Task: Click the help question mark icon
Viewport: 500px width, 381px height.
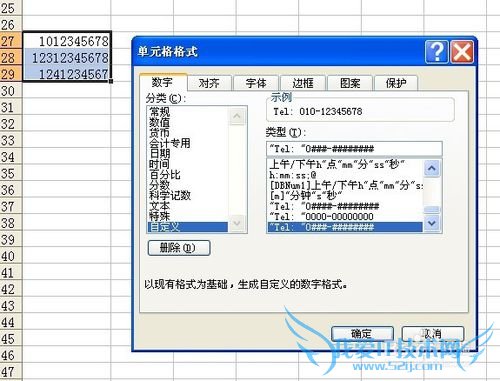Action: point(436,52)
